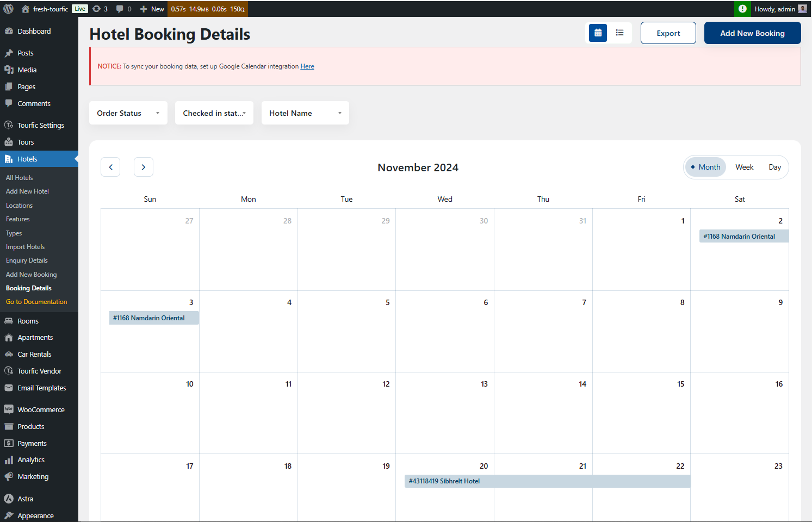This screenshot has height=522, width=812.
Task: Switch to the Week view
Action: (744, 167)
